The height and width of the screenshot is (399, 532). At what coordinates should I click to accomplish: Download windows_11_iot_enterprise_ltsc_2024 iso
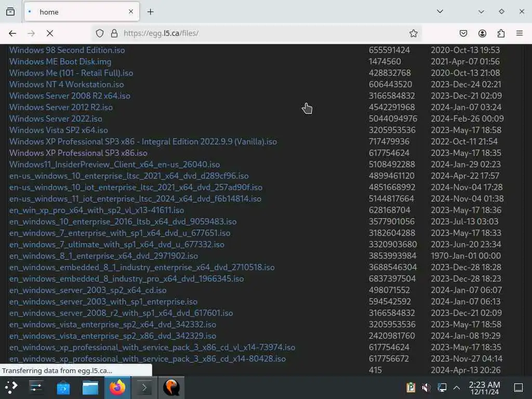pyautogui.click(x=135, y=199)
